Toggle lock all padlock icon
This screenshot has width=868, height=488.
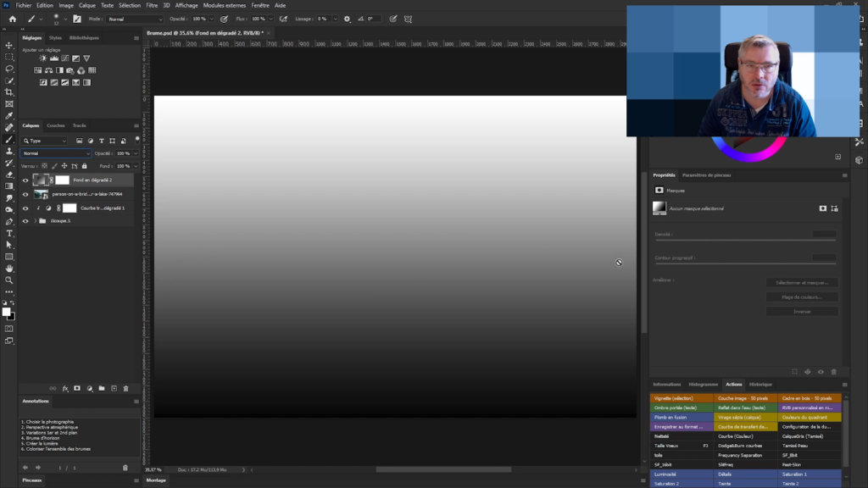pyautogui.click(x=84, y=166)
